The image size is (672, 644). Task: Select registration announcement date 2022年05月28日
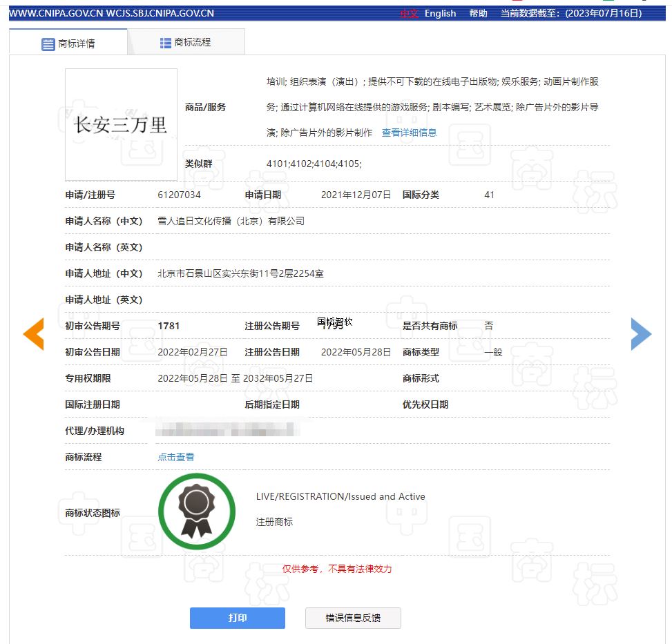(x=356, y=352)
